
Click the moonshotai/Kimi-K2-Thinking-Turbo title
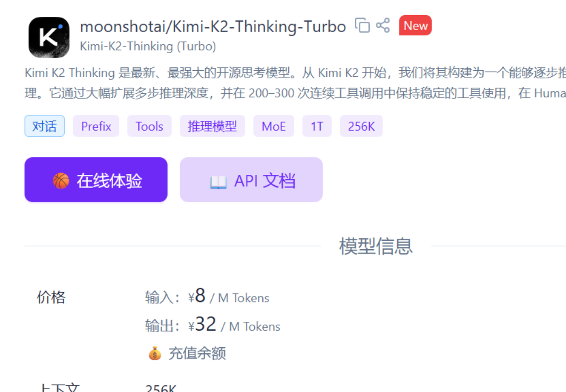click(213, 26)
